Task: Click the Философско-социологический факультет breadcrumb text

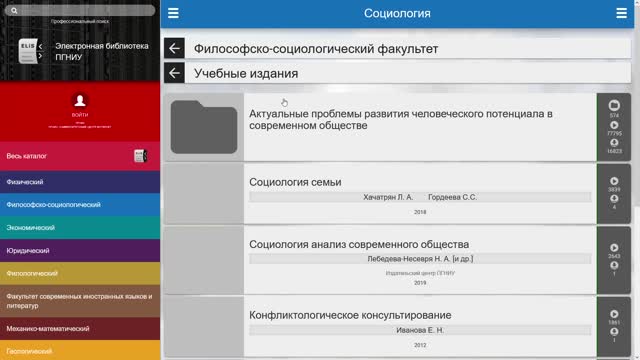Action: (316, 49)
